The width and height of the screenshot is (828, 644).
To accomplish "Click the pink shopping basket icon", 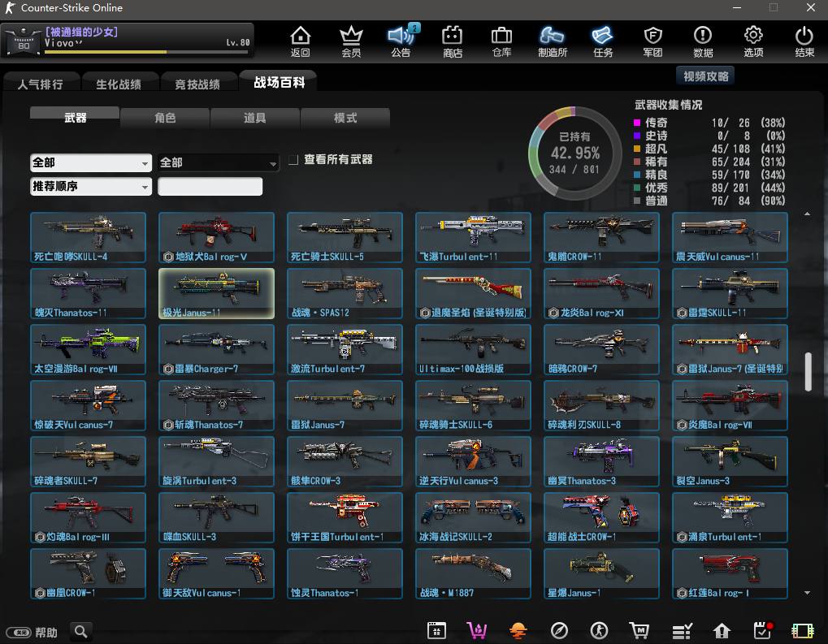I will coord(477,631).
